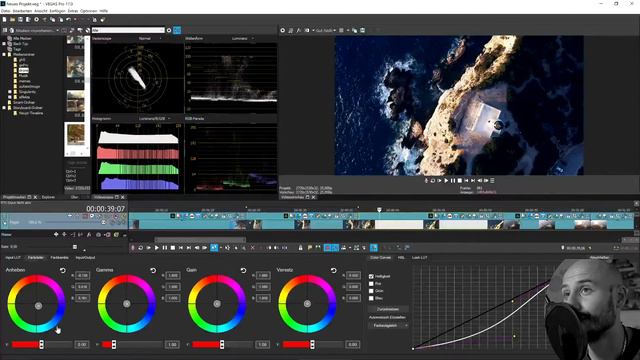The height and width of the screenshot is (360, 640).
Task: Close the Videovorschau panel
Action: click(x=313, y=197)
